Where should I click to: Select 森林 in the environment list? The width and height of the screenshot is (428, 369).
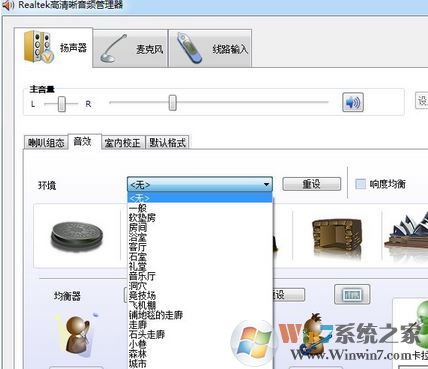[200, 353]
